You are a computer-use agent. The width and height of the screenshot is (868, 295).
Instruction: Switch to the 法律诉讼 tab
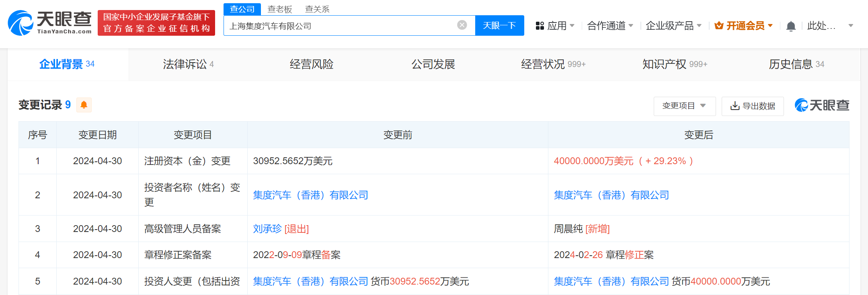pyautogui.click(x=188, y=64)
